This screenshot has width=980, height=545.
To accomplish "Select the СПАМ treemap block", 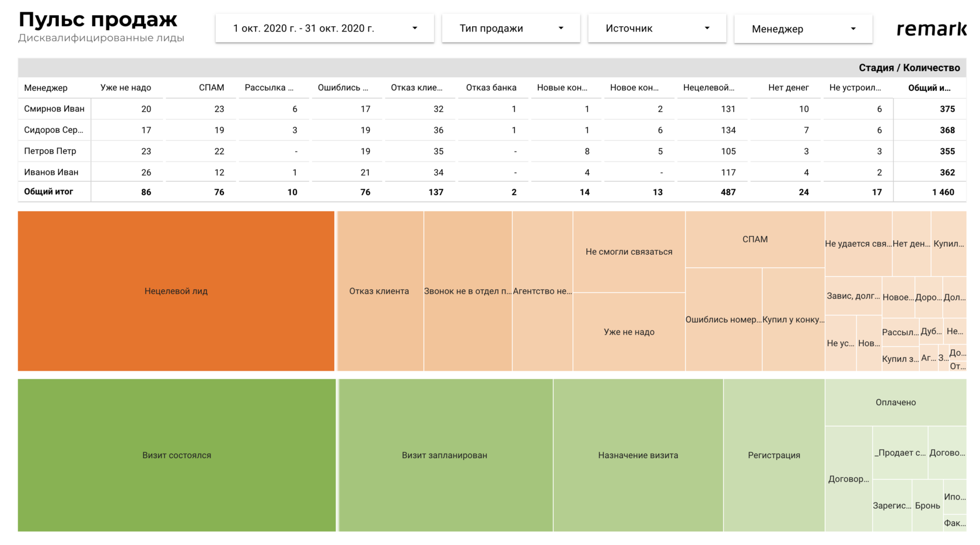I will tap(755, 239).
